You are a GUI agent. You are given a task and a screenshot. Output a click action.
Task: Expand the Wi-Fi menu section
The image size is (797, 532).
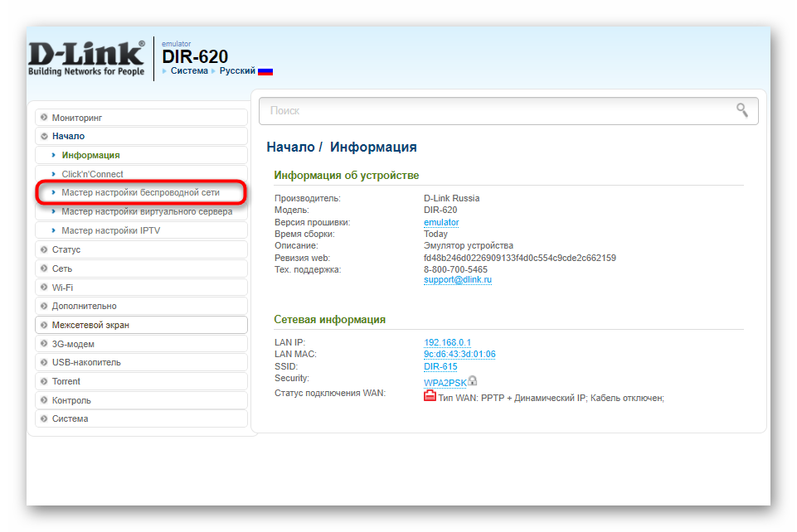tap(62, 288)
